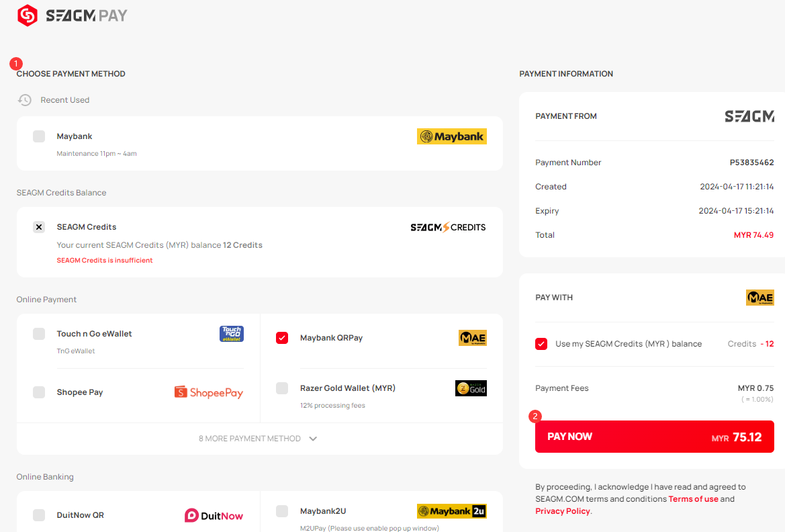Click the ShopeePay logo
This screenshot has width=785, height=532.
coord(209,392)
